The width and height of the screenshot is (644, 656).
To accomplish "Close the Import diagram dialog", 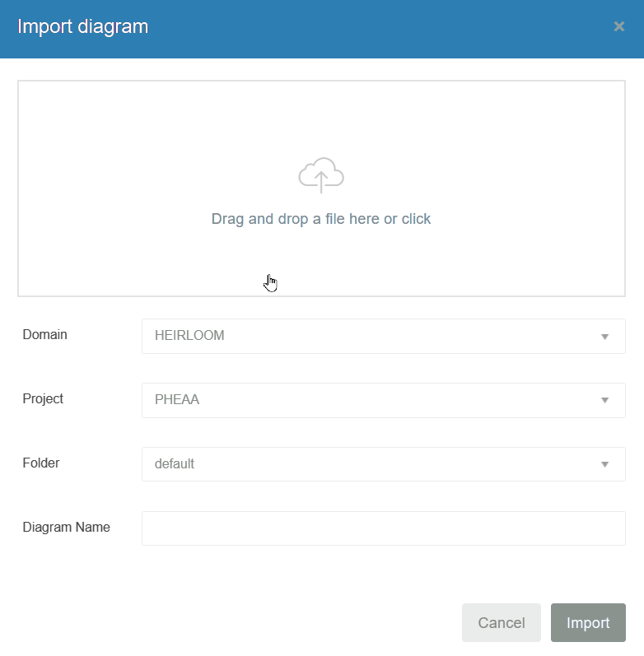I will coord(618,26).
